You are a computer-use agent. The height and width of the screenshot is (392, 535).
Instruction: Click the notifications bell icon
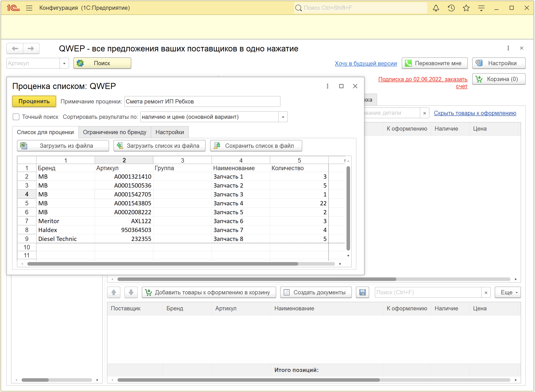(436, 8)
